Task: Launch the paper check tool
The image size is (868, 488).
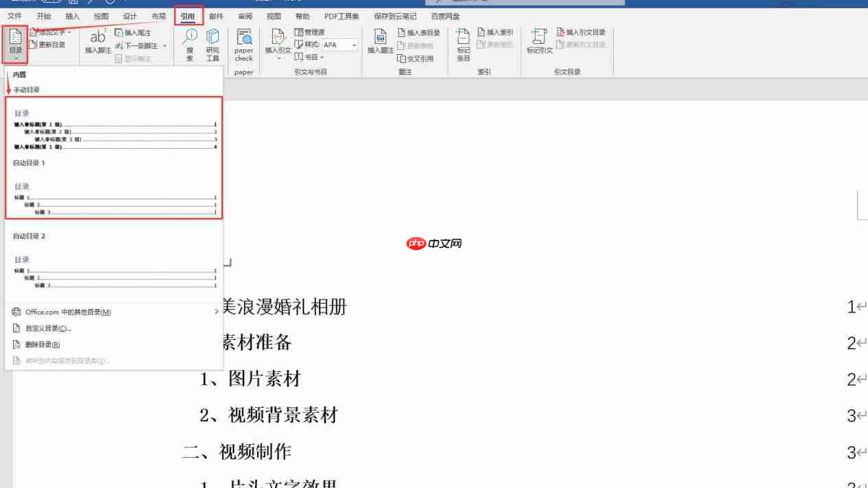Action: pos(244,45)
